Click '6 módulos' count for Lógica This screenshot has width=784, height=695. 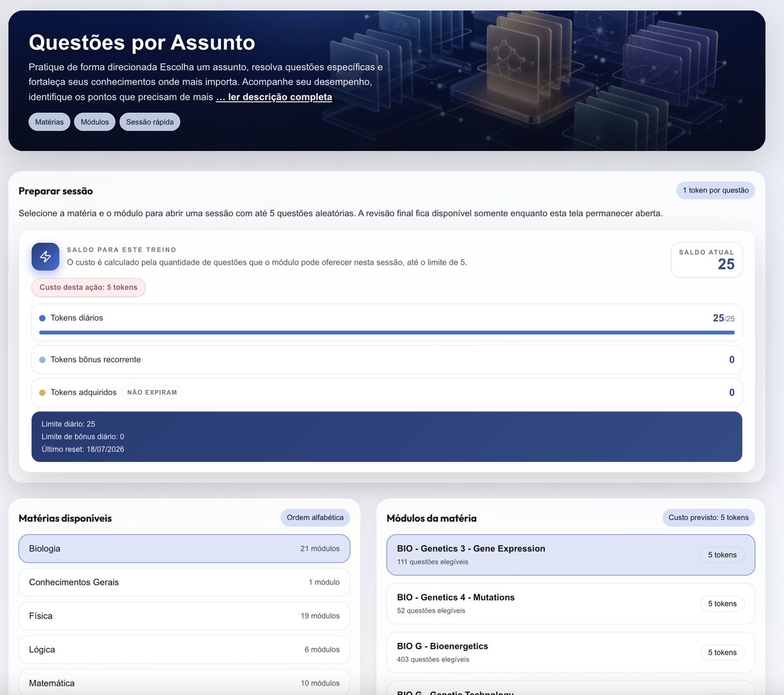(x=322, y=650)
